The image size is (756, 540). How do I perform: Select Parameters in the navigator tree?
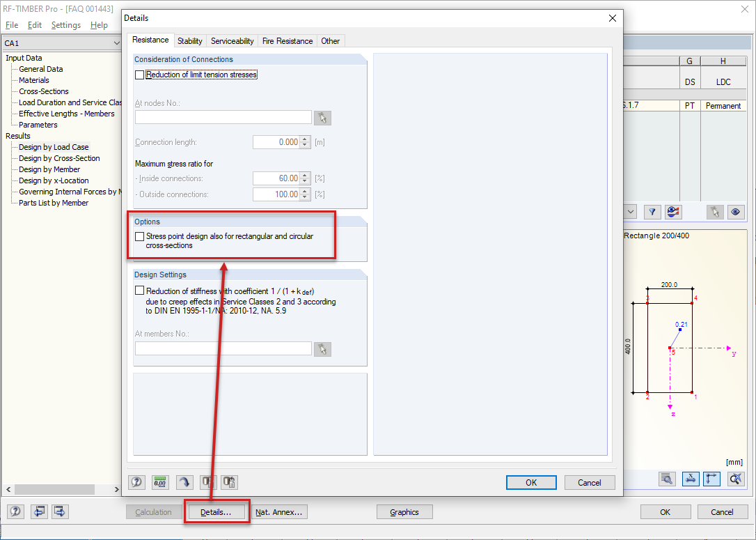[38, 125]
